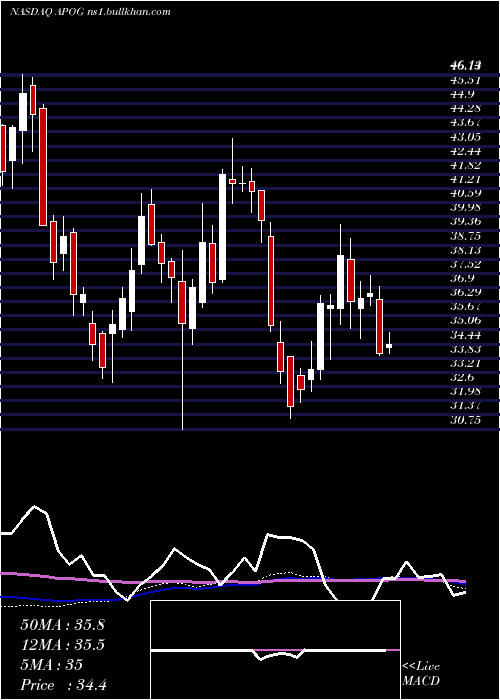Click the long-wick candle reaching 30.75
The height and width of the screenshot is (700, 500).
(x=182, y=340)
